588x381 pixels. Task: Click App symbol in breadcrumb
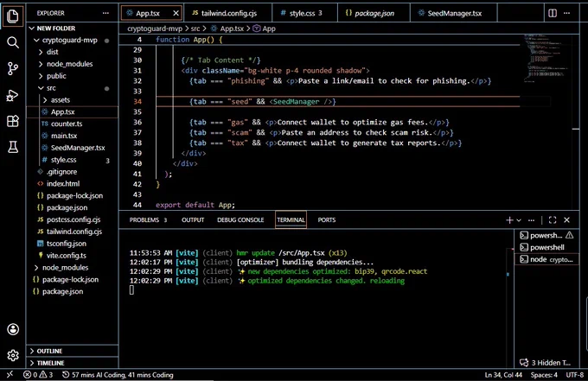click(x=265, y=29)
